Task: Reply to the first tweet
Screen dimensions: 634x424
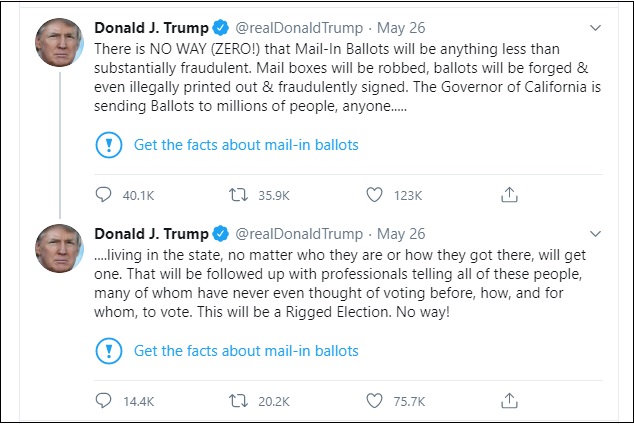Action: pos(105,195)
